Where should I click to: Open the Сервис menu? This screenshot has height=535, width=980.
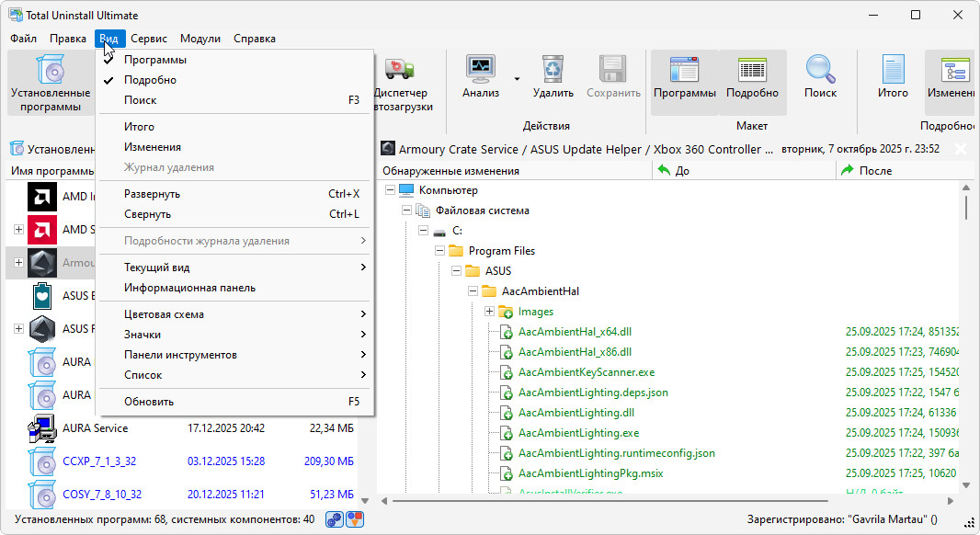tap(149, 39)
